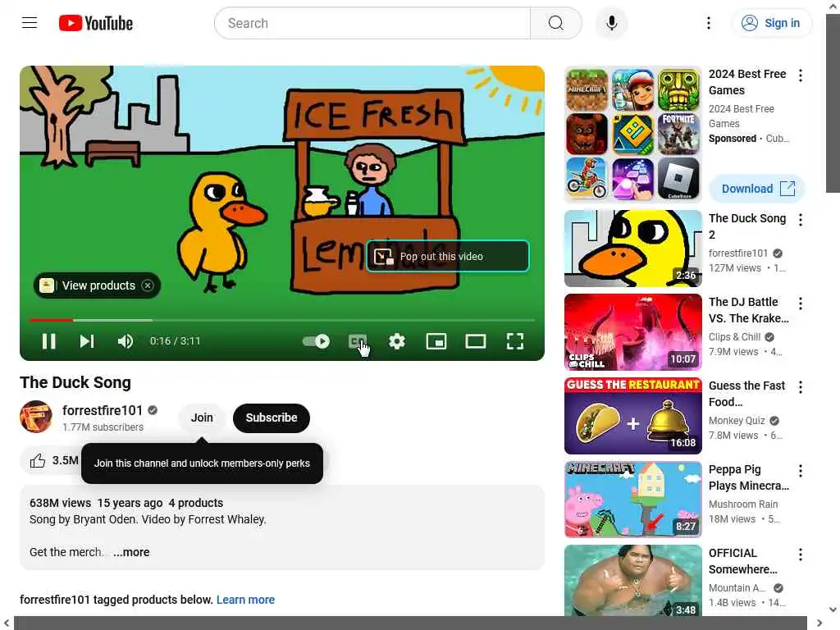Image resolution: width=840 pixels, height=630 pixels.
Task: Open Monkey Quiz channel name
Action: 737,421
